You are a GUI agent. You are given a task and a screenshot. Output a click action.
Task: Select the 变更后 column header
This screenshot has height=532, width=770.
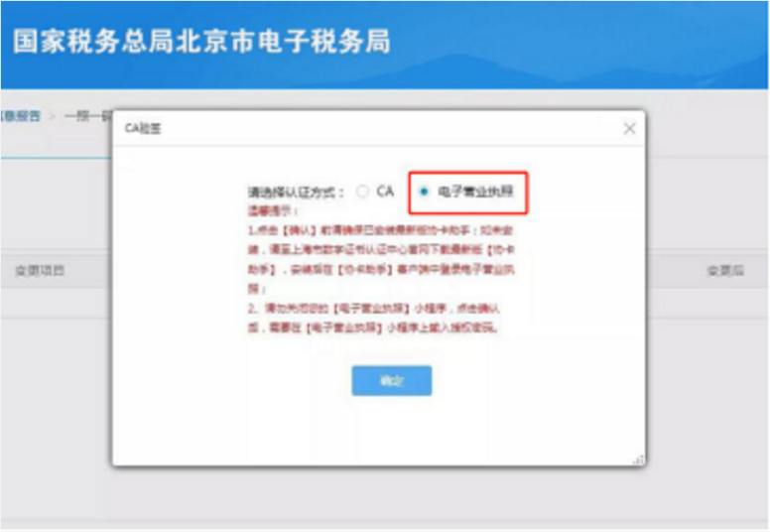tap(725, 270)
